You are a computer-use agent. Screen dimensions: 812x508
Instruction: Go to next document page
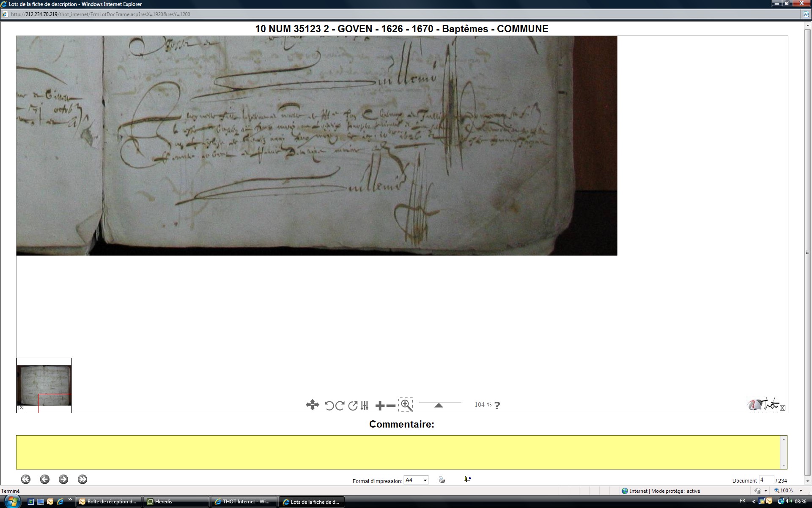63,479
